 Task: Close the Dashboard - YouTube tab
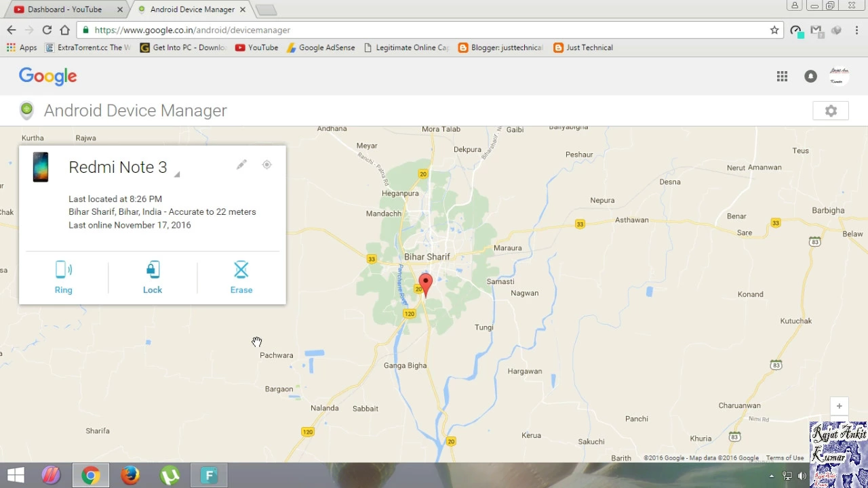tap(120, 9)
